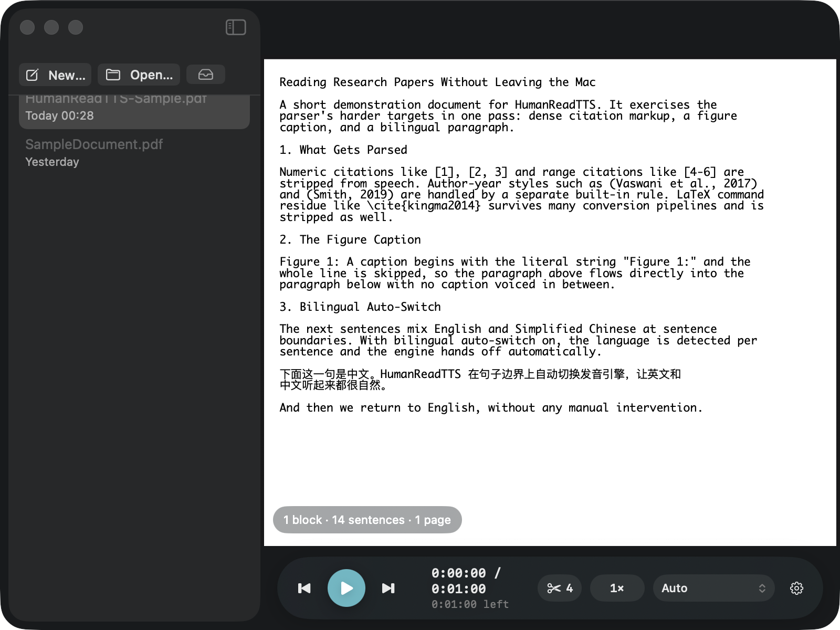Click the 'Today 00:28' timestamp
This screenshot has width=840, height=630.
(59, 115)
